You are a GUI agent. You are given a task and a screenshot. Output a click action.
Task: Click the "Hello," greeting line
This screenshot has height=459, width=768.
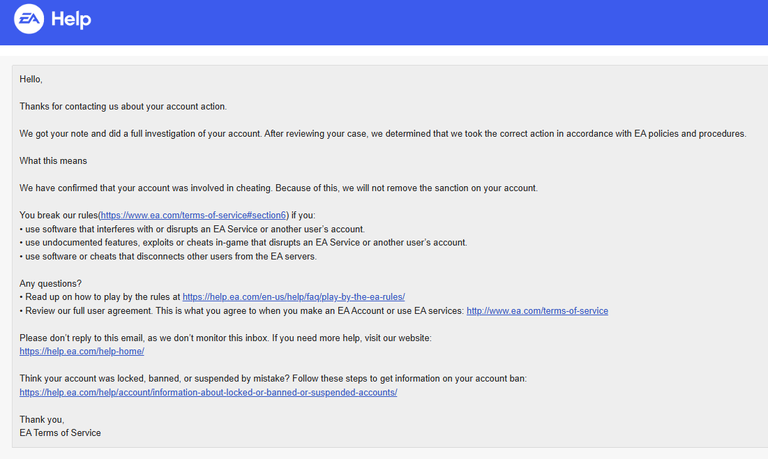pos(31,79)
